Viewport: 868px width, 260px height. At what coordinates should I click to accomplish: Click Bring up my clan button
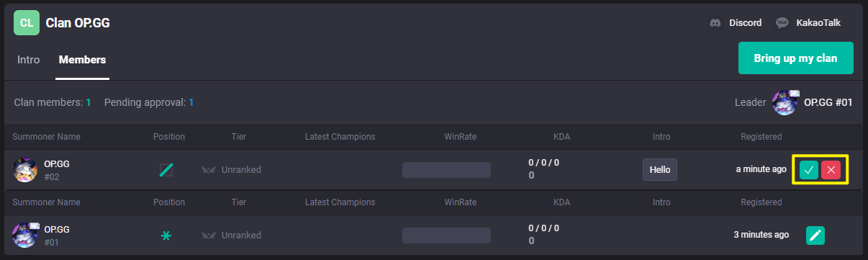point(796,58)
